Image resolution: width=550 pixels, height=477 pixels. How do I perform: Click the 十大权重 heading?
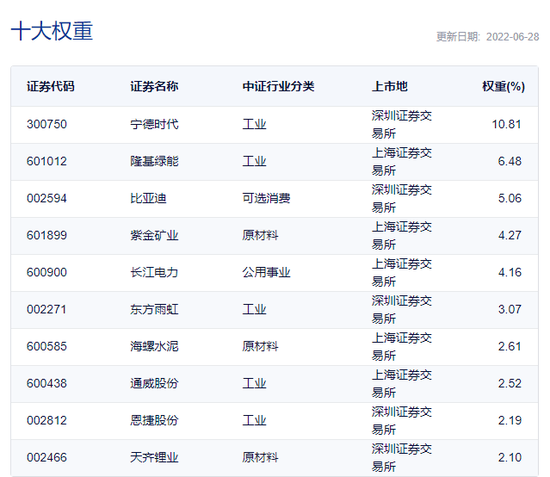tap(52, 31)
